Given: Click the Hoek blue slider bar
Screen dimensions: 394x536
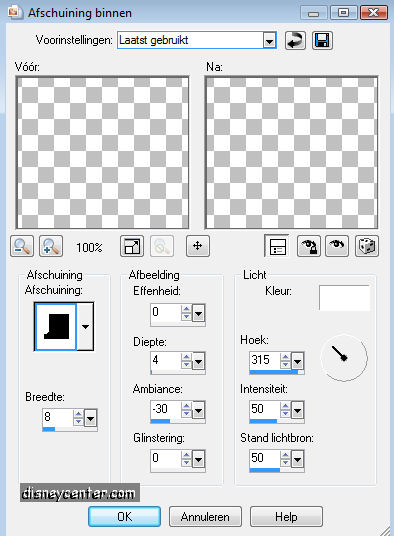Looking at the screenshot, I should coord(274,372).
